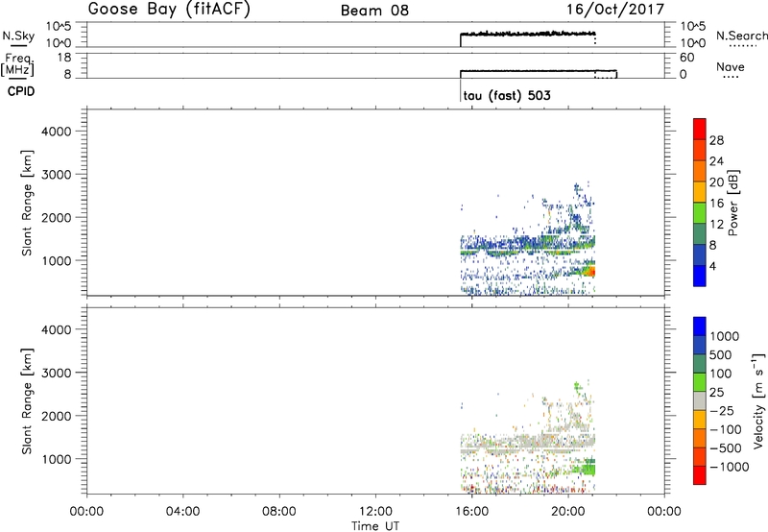Screen dimensions: 768x532
Task: Click the '20:00' time axis label
Action: click(x=568, y=512)
